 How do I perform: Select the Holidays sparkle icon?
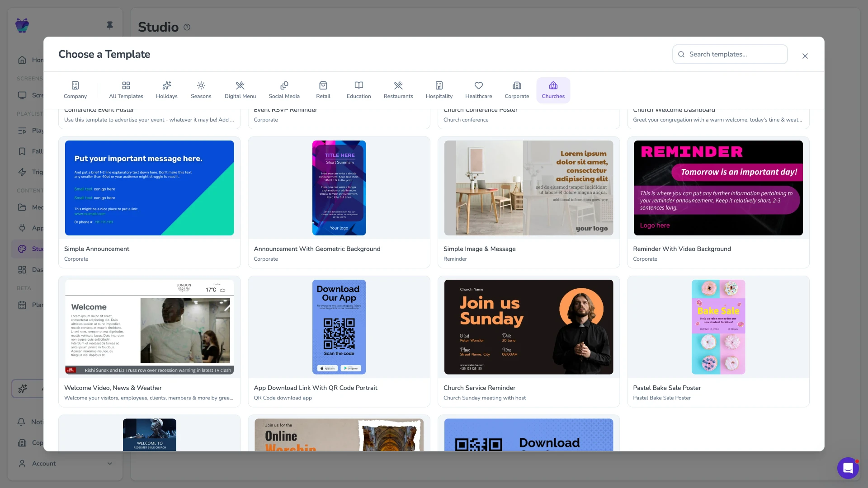(x=167, y=85)
